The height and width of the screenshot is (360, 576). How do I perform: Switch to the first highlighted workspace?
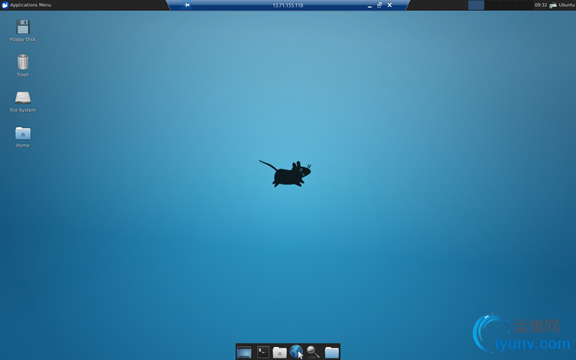[x=476, y=5]
